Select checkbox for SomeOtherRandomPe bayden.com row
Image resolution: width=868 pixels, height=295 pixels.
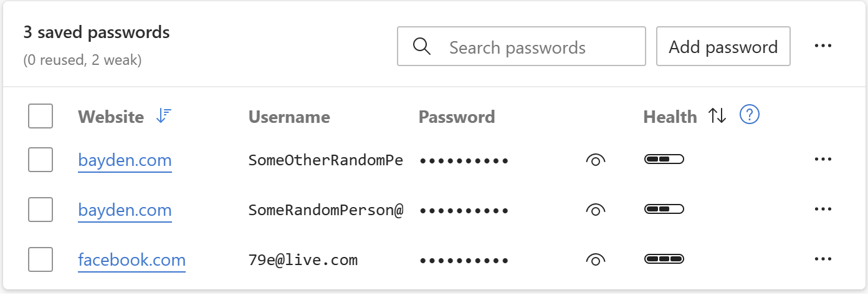coord(41,160)
